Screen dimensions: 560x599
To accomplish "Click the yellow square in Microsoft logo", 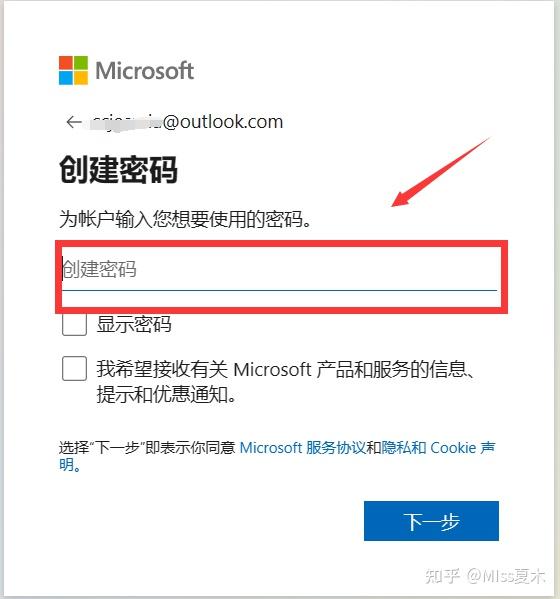I will pos(81,78).
